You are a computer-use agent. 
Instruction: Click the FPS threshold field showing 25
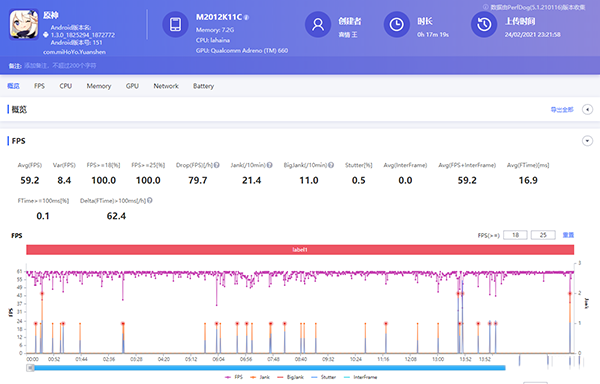point(543,235)
